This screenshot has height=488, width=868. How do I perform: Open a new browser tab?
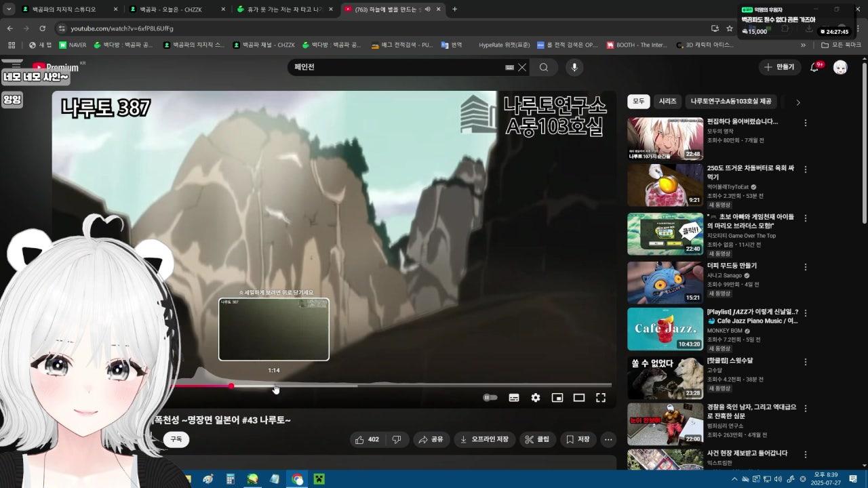pos(454,9)
